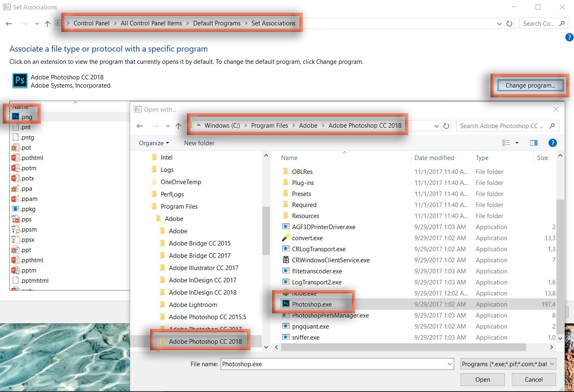574x392 pixels.
Task: Click Default Programs breadcrumb
Action: (x=217, y=23)
